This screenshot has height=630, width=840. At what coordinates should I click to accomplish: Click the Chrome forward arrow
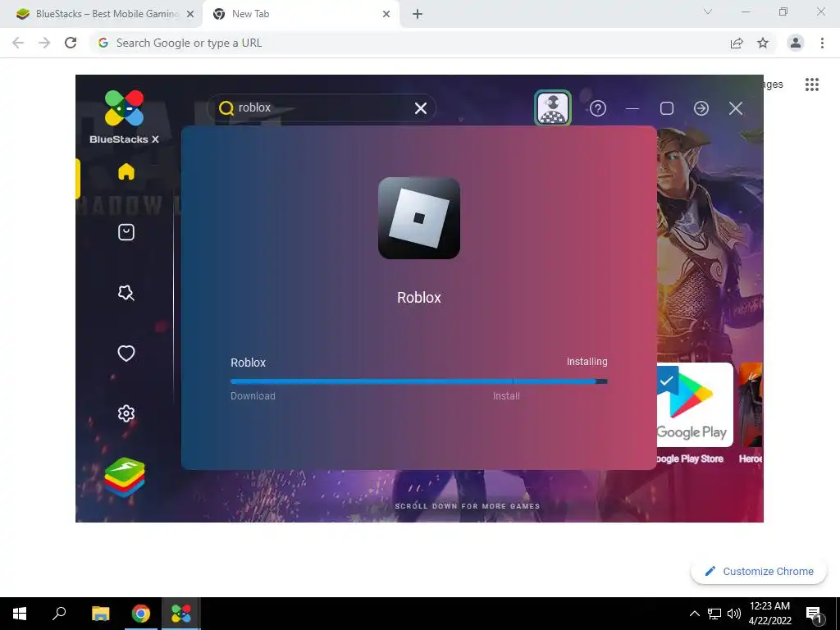44,43
